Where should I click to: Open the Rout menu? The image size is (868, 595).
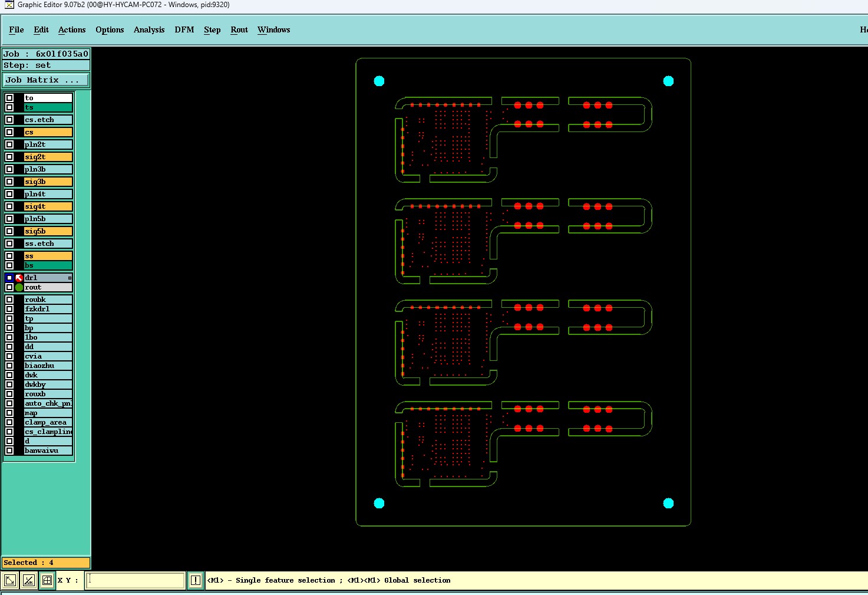point(239,29)
